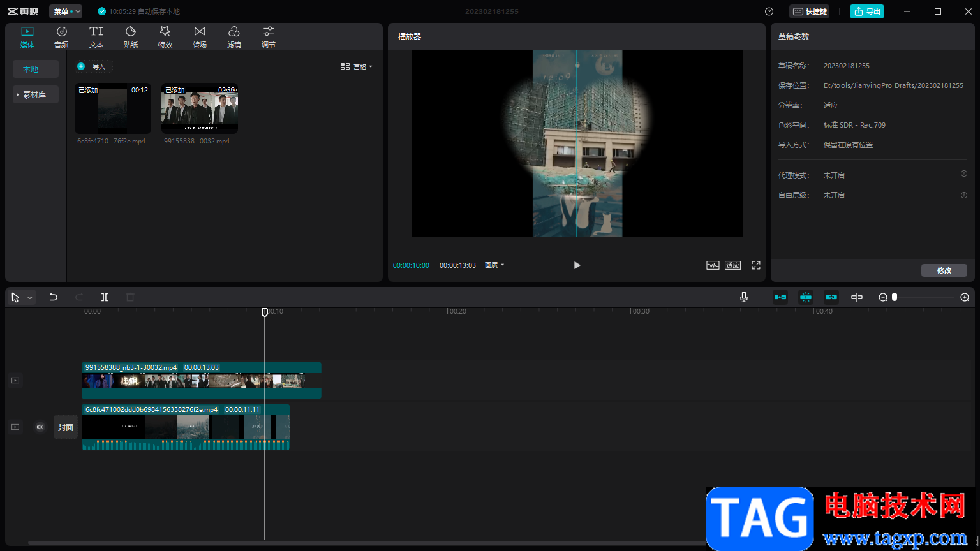
Task: Switch to the 贴纸 stickers tab
Action: tap(131, 37)
